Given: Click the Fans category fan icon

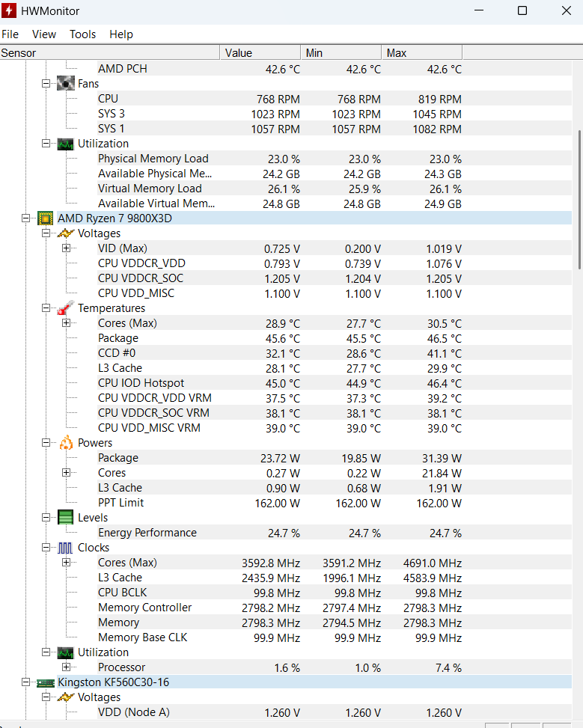Looking at the screenshot, I should coord(66,84).
